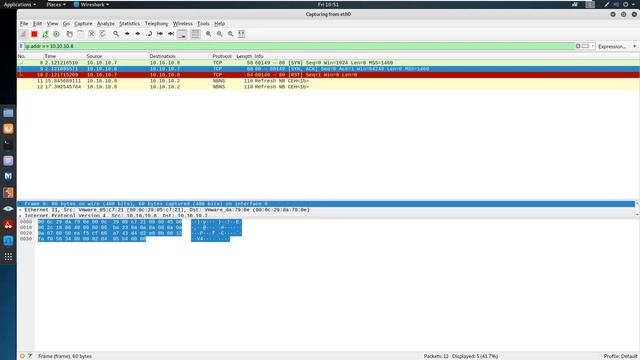Zoom out the main window text

click(220, 34)
